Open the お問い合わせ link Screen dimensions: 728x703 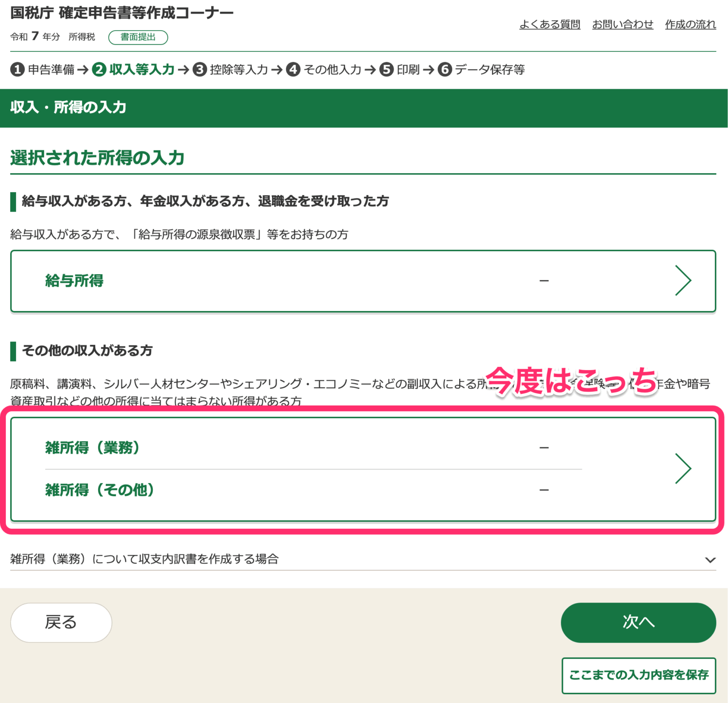[623, 24]
